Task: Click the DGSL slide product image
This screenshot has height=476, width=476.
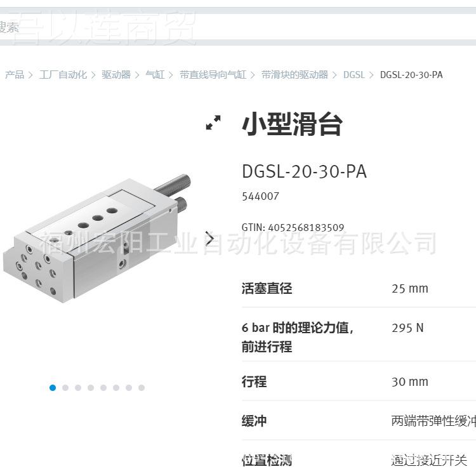Action: (96, 238)
